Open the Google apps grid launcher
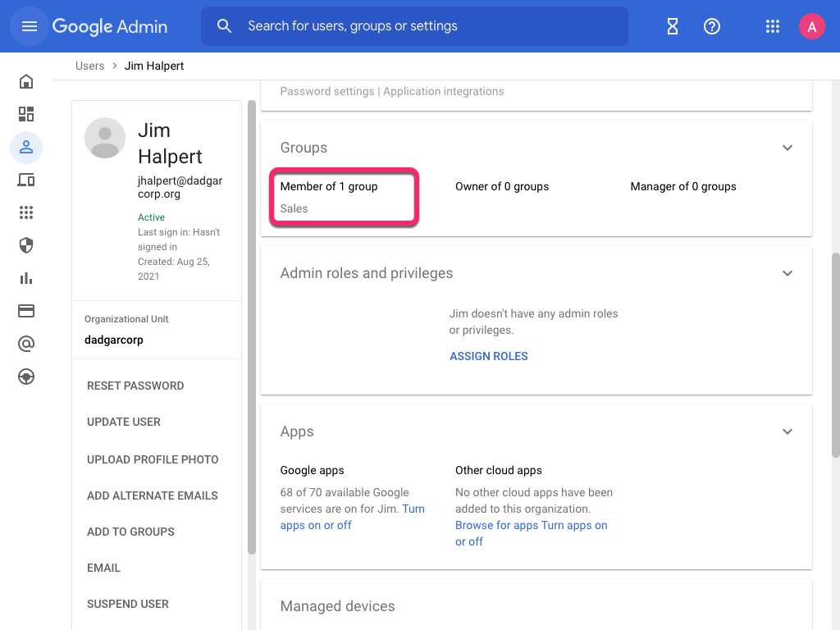 772,26
